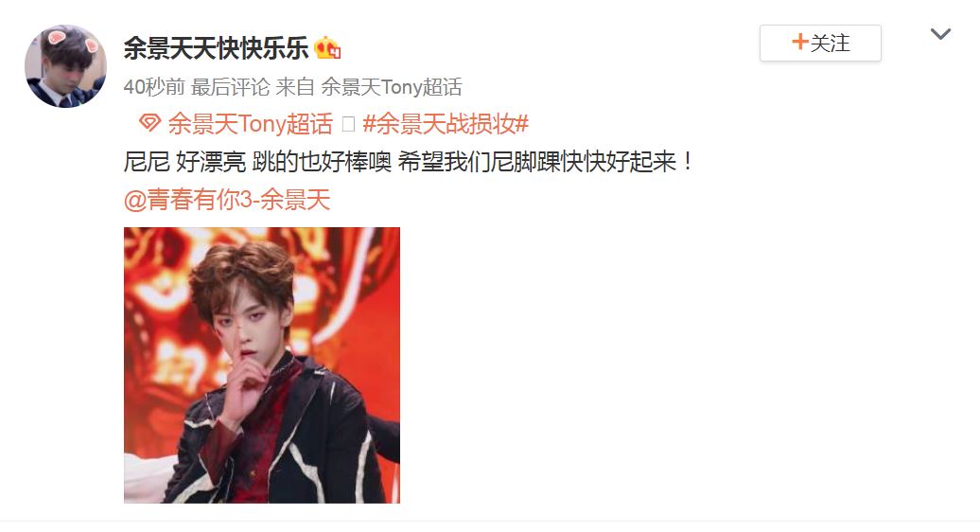The image size is (980, 532).
Task: Click the 来自 source label
Action: [295, 87]
